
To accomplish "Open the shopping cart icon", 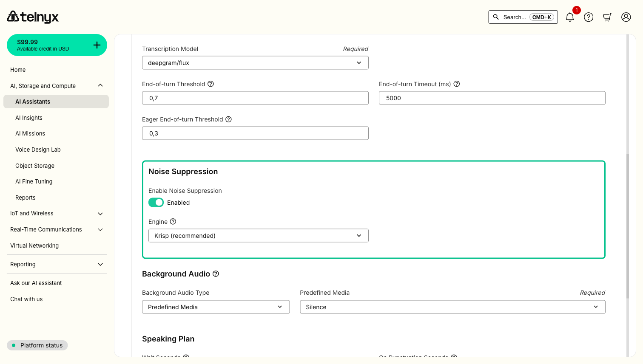I will (607, 17).
